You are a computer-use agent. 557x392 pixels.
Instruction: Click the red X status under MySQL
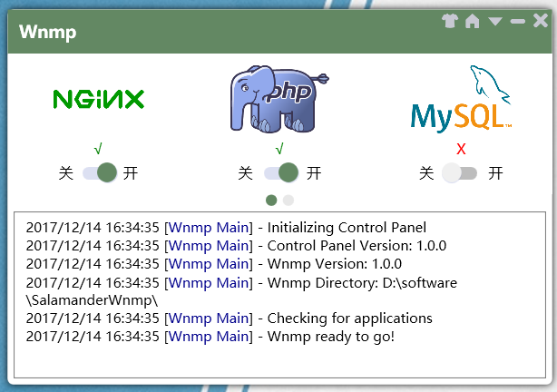[x=461, y=149]
